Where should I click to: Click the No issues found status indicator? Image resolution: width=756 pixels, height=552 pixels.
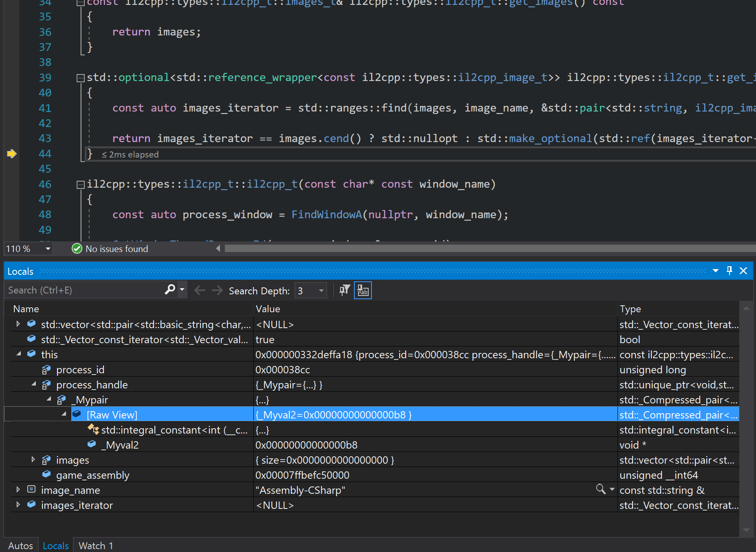click(116, 249)
